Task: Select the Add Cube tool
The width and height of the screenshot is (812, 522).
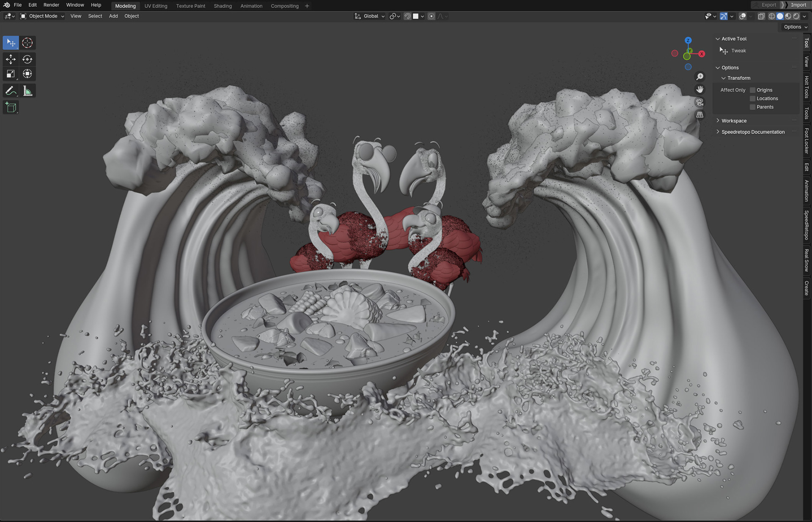Action: pos(11,107)
